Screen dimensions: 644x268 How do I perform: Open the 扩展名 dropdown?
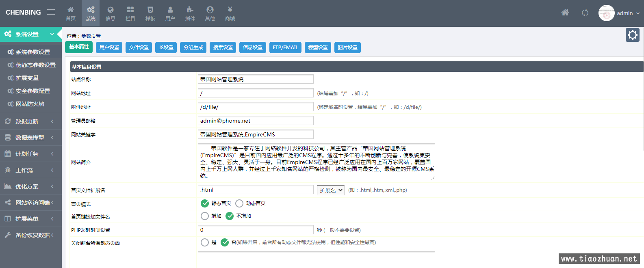point(330,190)
